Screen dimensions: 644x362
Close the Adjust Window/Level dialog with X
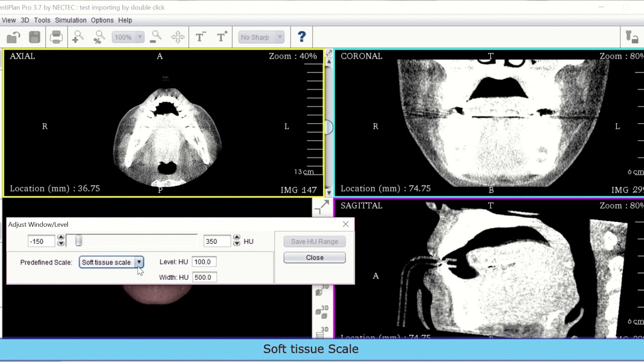(x=346, y=224)
